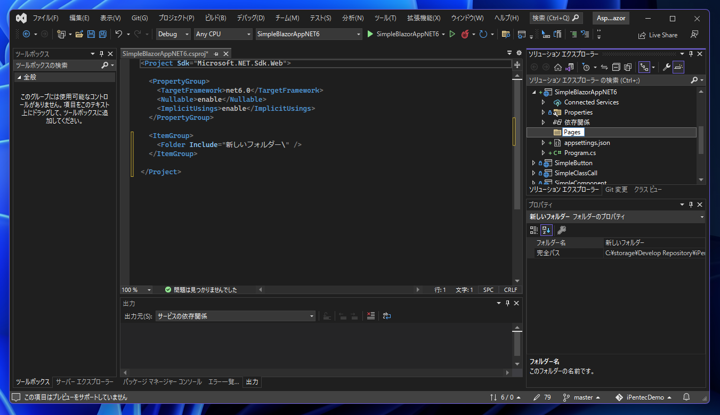The height and width of the screenshot is (415, 720).
Task: Expand the Connected Services node
Action: [543, 102]
